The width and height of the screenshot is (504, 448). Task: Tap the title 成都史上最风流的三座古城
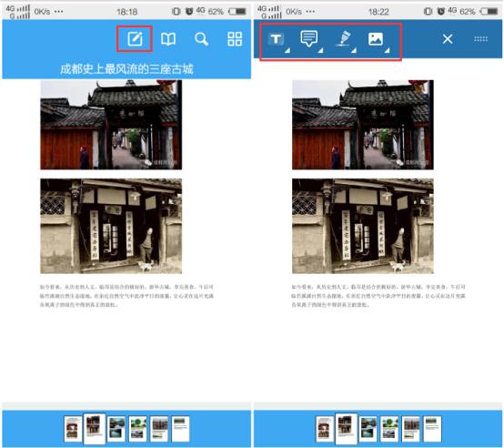coord(126,69)
